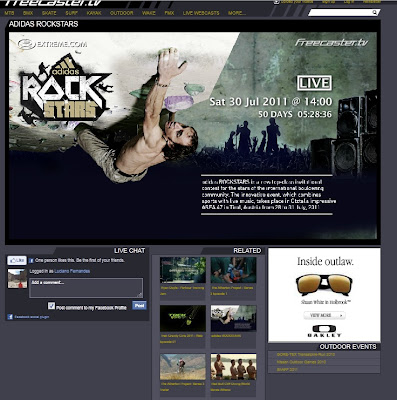Click the user profile picture in chat

[17, 279]
